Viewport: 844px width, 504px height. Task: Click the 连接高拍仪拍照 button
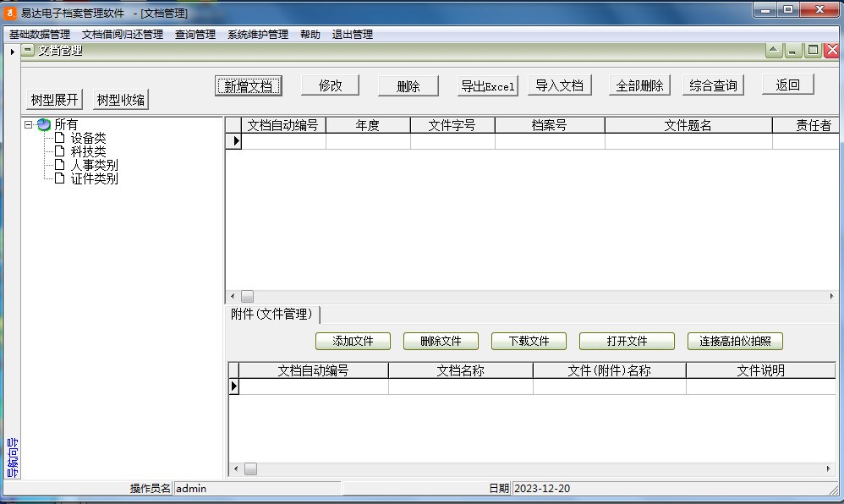(735, 342)
